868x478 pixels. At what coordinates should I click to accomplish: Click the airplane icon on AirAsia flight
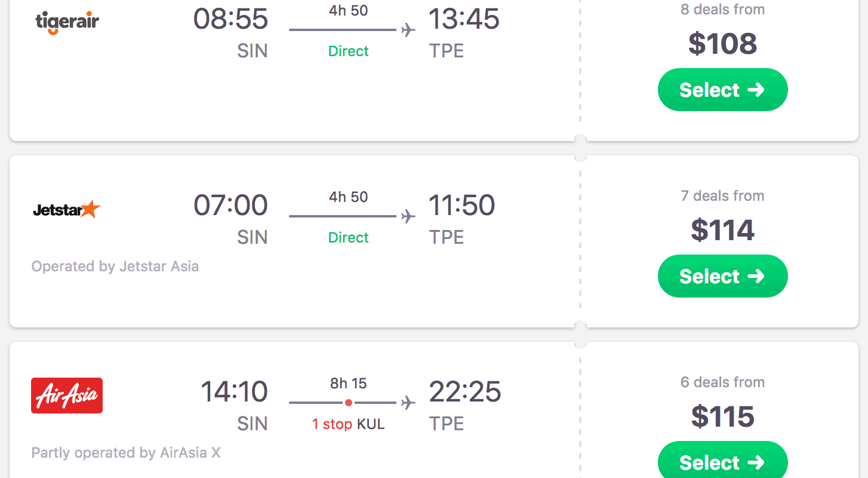point(408,403)
